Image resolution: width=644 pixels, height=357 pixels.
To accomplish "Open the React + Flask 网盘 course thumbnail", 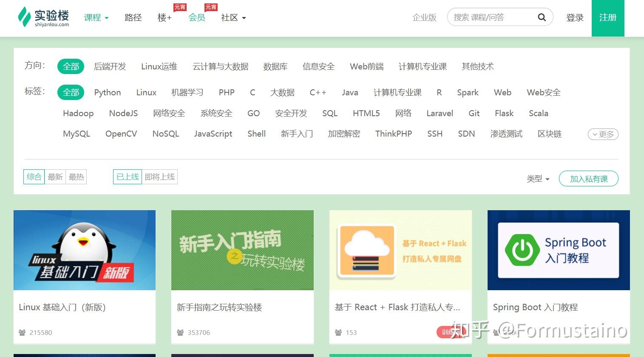I will (x=400, y=250).
